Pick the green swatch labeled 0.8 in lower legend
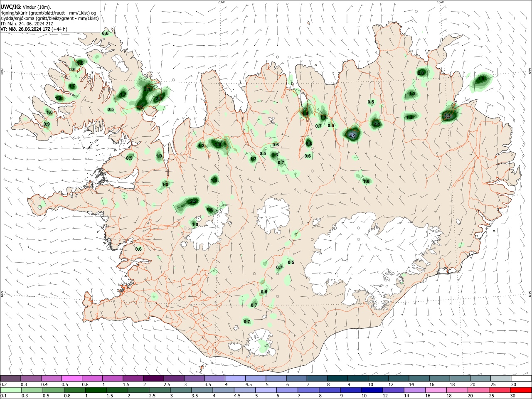This screenshot has height=399, width=532. pos(74,390)
